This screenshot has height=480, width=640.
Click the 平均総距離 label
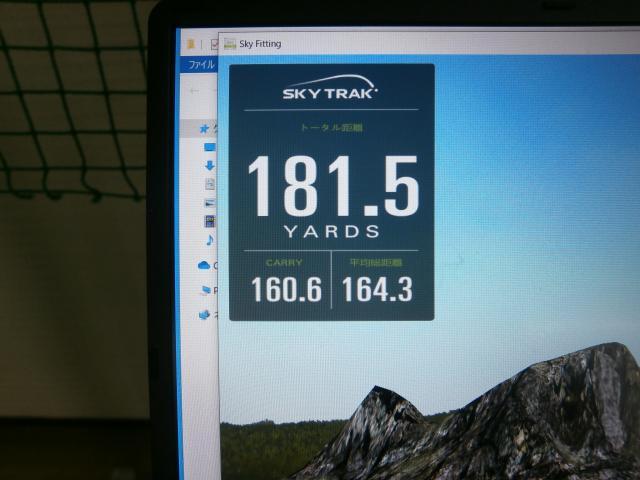click(376, 262)
